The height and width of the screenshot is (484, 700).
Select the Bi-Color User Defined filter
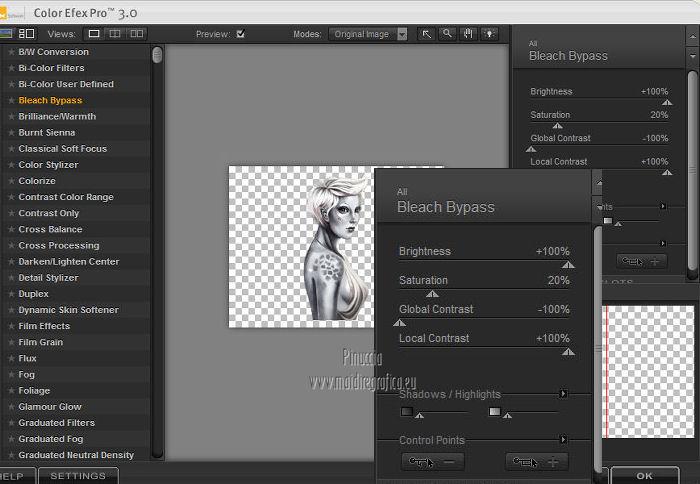point(66,84)
